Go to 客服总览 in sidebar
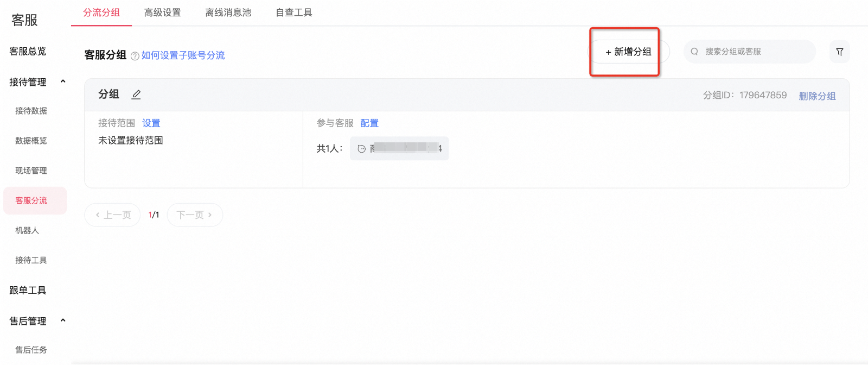 coord(28,51)
